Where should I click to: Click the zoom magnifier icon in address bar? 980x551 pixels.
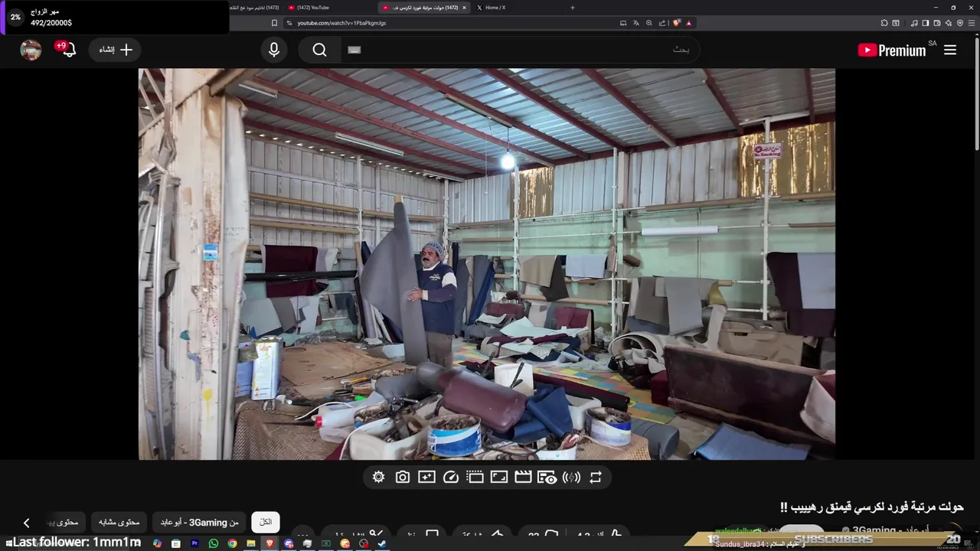click(x=649, y=23)
